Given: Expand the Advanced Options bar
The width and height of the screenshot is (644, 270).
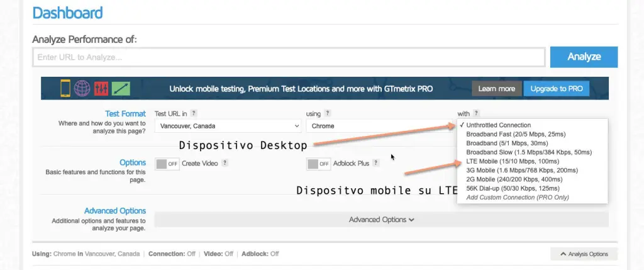Looking at the screenshot, I should [x=382, y=220].
